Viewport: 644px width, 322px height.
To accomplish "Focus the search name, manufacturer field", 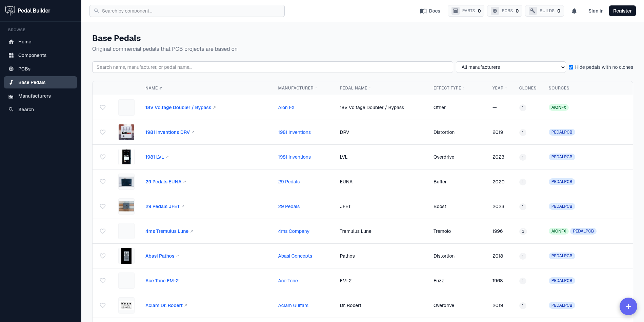I will (273, 67).
